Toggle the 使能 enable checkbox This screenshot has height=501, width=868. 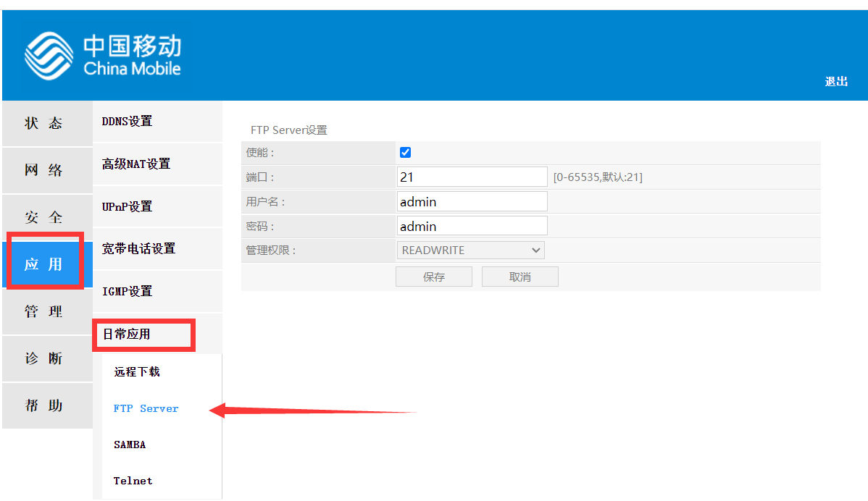coord(405,153)
